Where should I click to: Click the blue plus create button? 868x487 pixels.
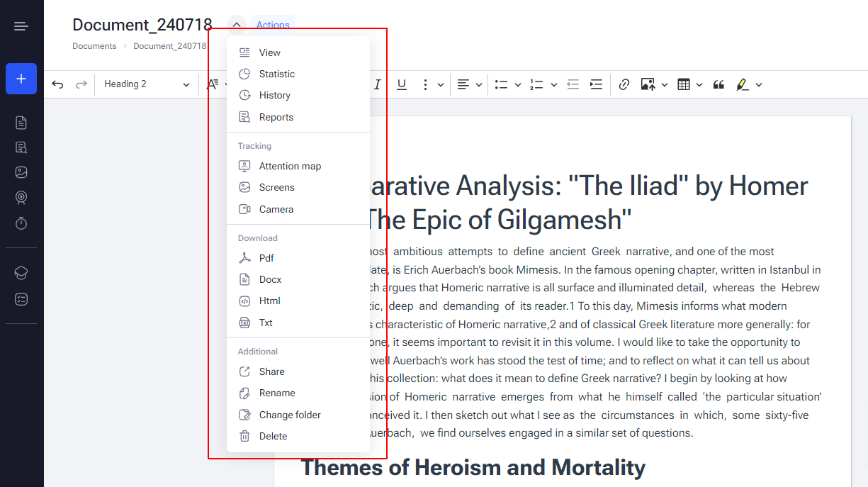pyautogui.click(x=21, y=79)
